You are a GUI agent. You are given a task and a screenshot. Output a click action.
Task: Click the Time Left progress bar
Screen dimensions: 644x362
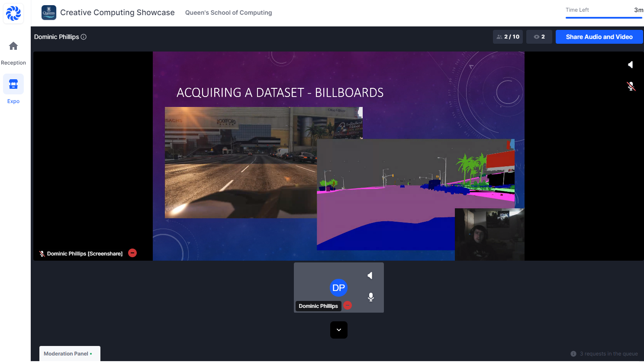coord(604,18)
